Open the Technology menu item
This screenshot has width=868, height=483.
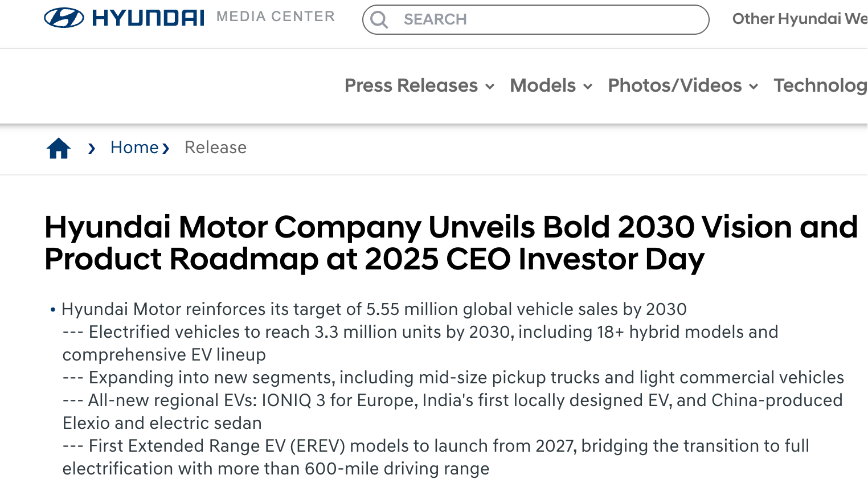pyautogui.click(x=820, y=85)
